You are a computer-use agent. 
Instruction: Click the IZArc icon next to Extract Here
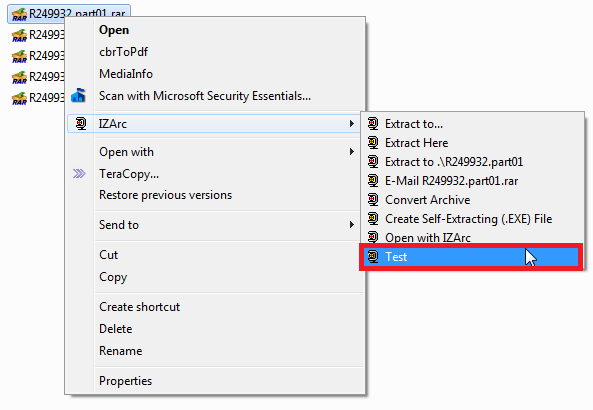point(373,143)
